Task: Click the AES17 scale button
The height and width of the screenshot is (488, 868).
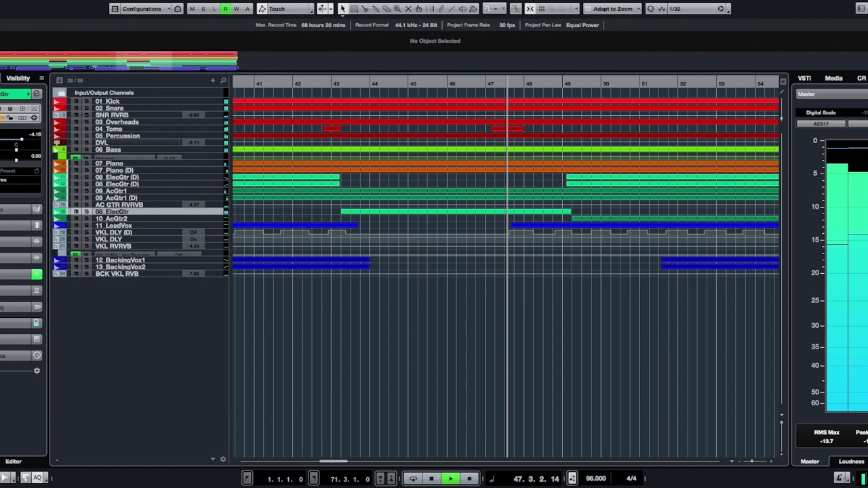Action: click(821, 124)
